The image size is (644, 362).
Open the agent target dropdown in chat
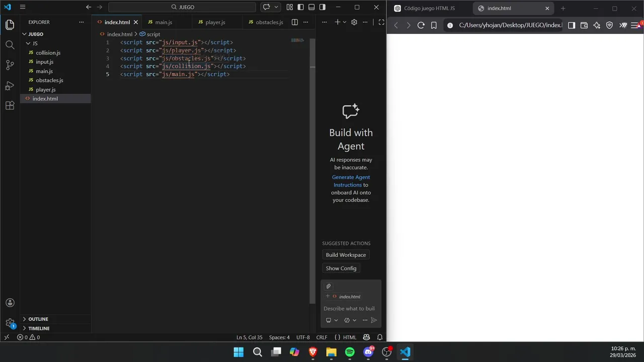pos(332,320)
